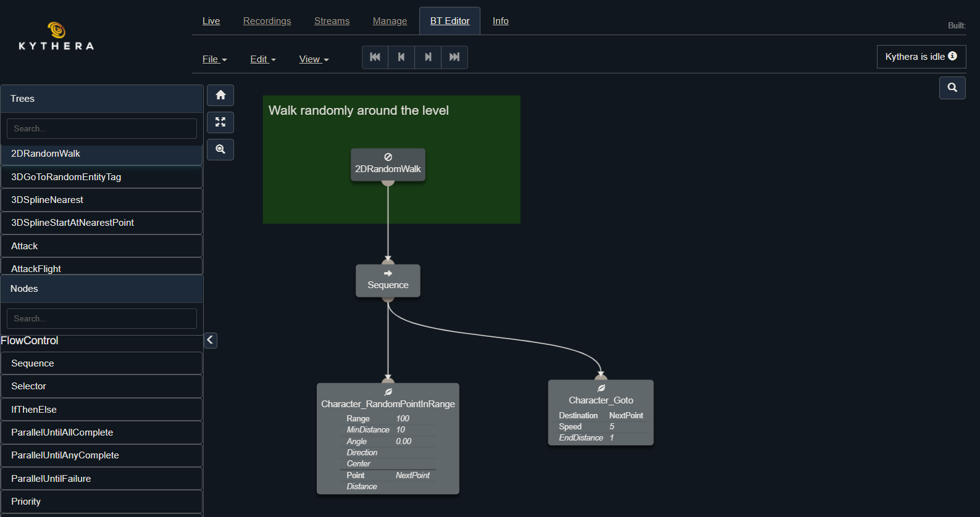Open the Edit dropdown menu
The height and width of the screenshot is (517, 980).
[x=262, y=59]
